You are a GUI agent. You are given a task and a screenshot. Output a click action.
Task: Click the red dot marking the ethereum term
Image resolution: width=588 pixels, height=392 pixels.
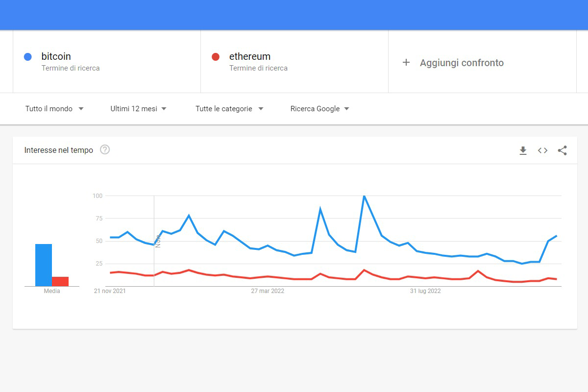215,57
